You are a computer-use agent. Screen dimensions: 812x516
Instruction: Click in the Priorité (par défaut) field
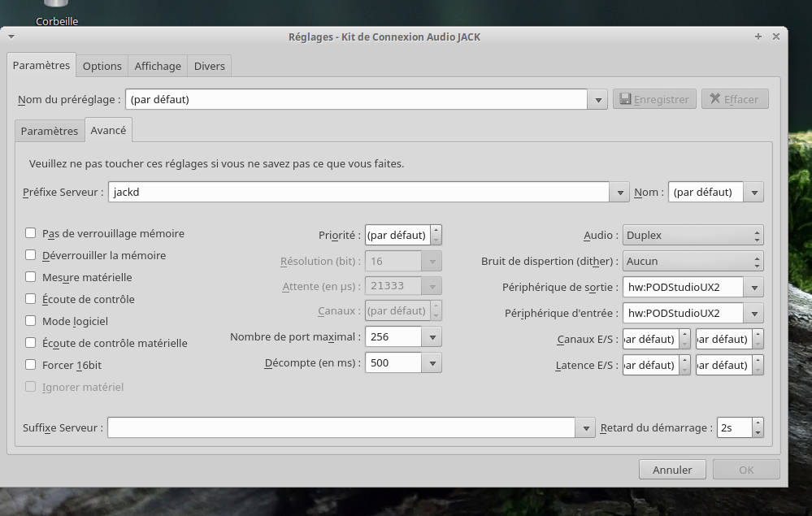coord(397,235)
